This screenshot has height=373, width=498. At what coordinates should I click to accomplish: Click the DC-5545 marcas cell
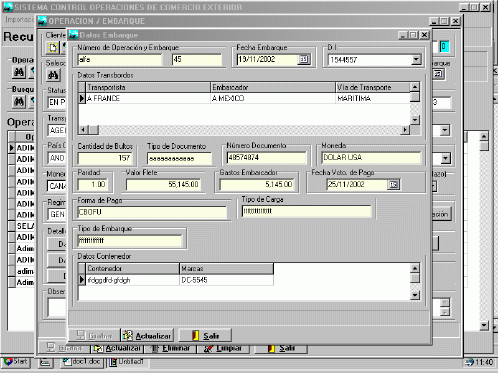point(226,280)
